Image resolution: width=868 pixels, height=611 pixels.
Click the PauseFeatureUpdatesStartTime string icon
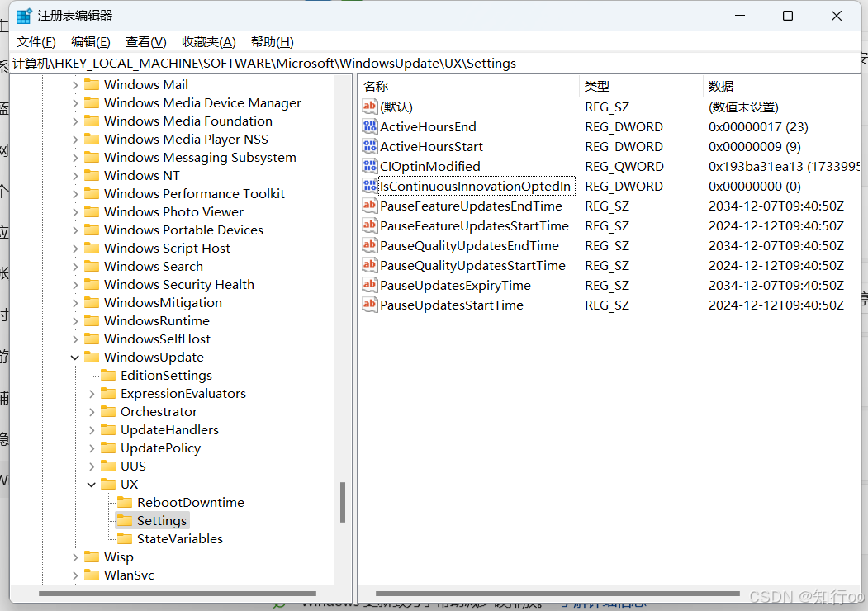[369, 225]
